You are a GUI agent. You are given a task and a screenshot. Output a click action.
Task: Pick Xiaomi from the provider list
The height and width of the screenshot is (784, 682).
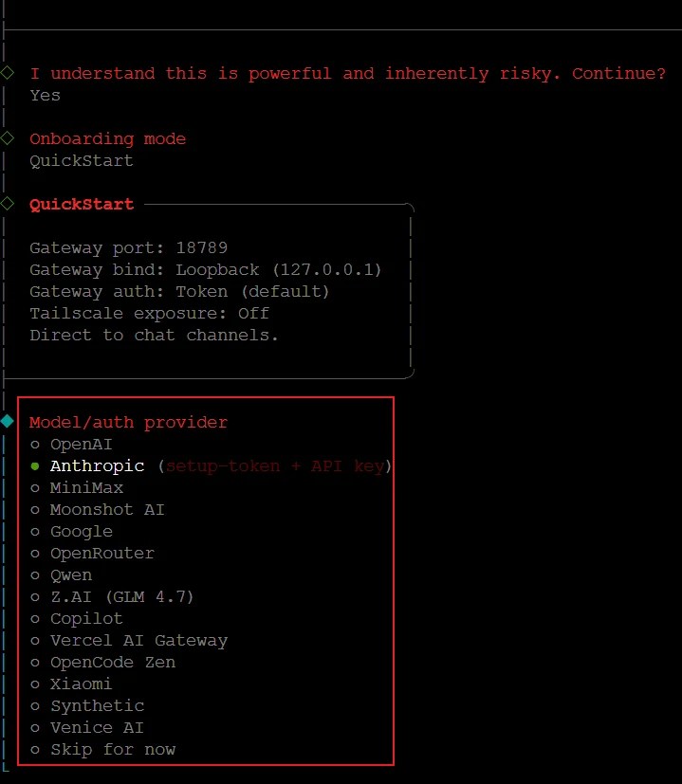pyautogui.click(x=81, y=684)
